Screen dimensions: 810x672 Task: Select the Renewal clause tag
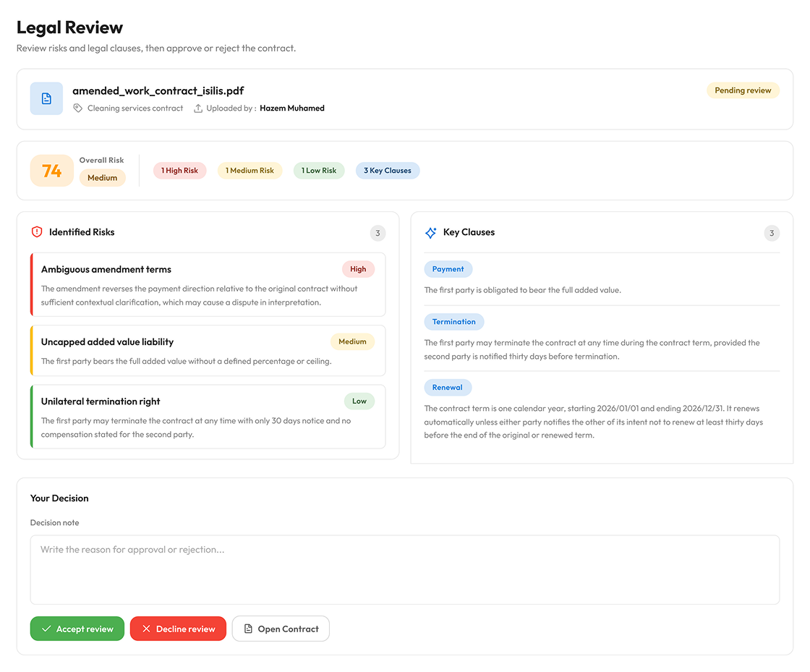[x=448, y=388]
